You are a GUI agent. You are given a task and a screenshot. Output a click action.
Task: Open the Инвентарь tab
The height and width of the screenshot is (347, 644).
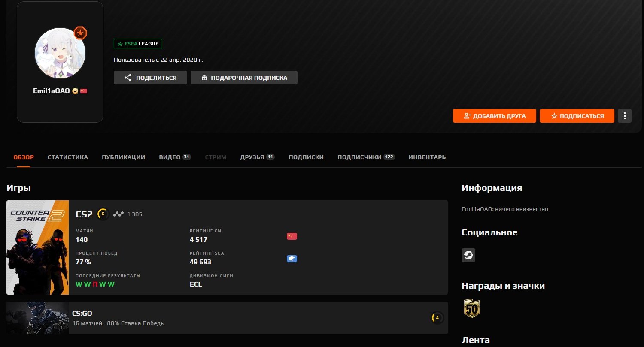427,157
